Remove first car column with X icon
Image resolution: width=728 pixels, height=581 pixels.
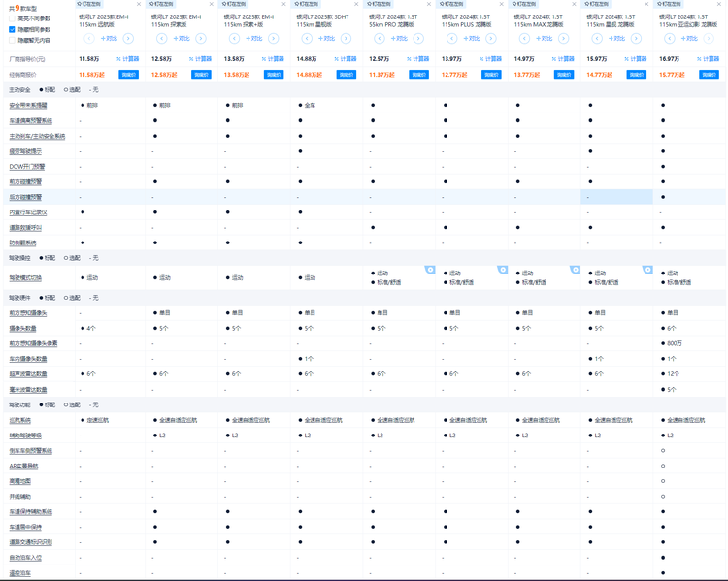pyautogui.click(x=139, y=4)
